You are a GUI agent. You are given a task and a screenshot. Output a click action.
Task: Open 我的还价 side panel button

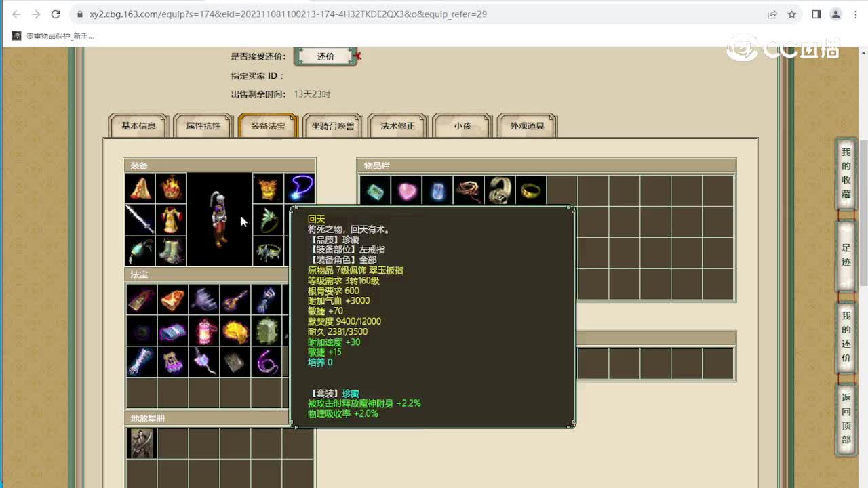(x=846, y=337)
